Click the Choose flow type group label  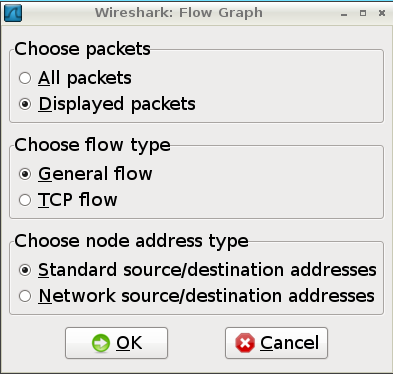[x=92, y=145]
